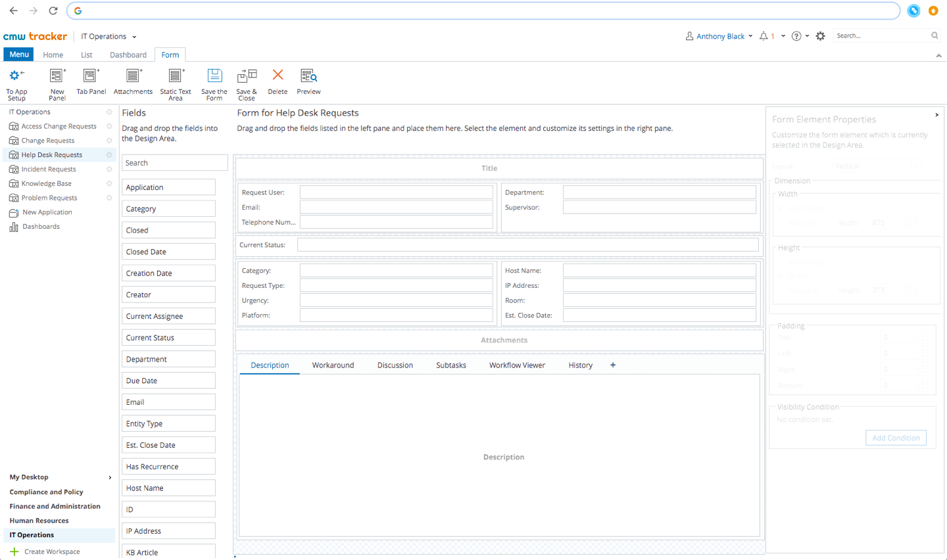Select Finance and Administration workspace
947x560 pixels.
pos(55,507)
